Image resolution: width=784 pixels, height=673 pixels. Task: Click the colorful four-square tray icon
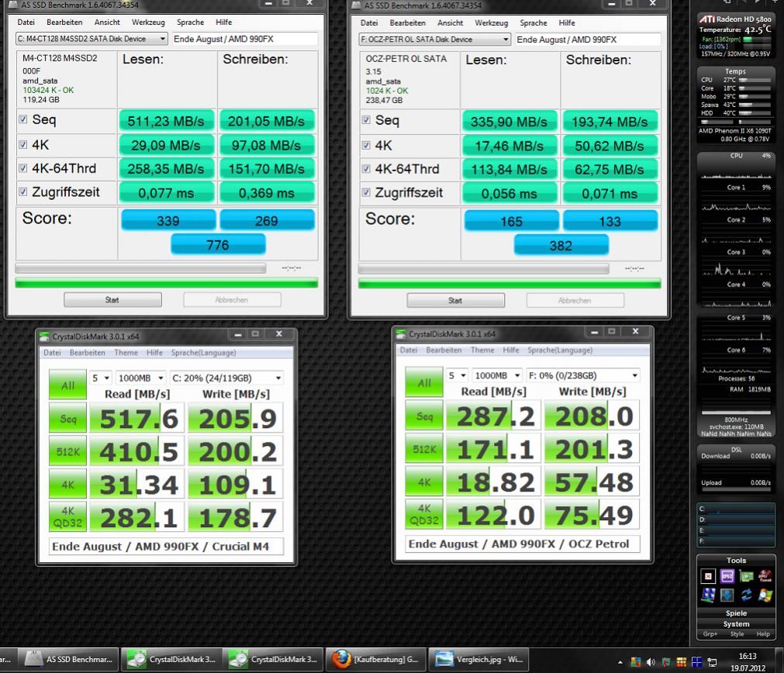click(636, 662)
